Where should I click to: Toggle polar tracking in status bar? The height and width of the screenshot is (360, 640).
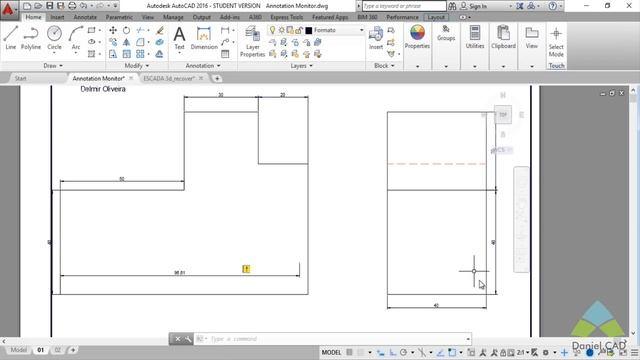point(404,352)
